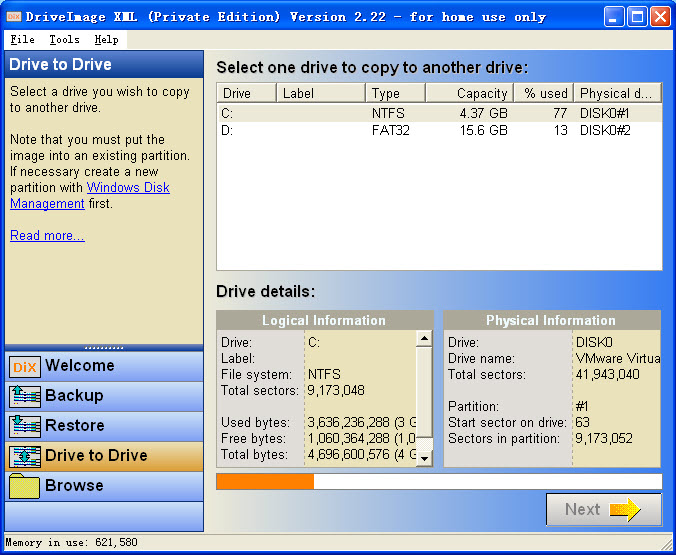Click the yellow arrow on Next button
The width and height of the screenshot is (676, 555).
click(x=624, y=510)
